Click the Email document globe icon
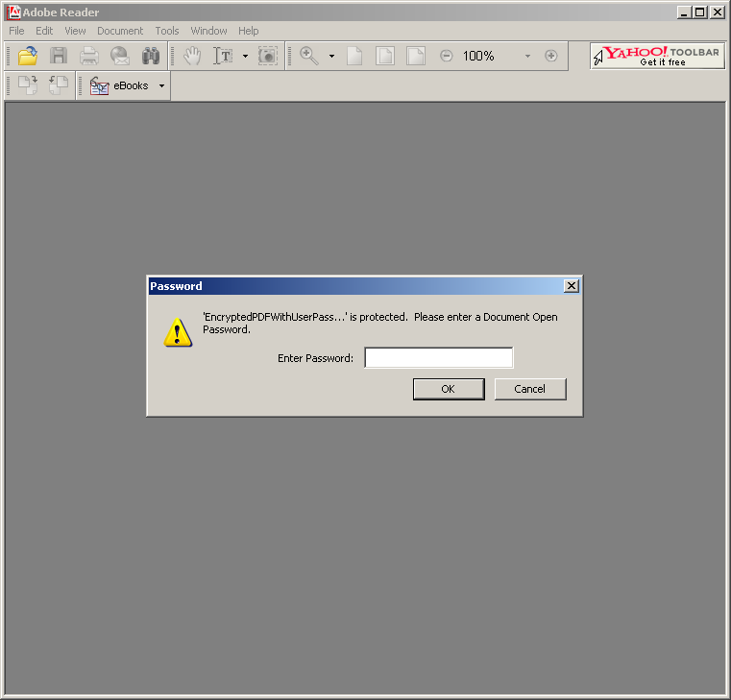This screenshot has width=731, height=700. click(120, 56)
